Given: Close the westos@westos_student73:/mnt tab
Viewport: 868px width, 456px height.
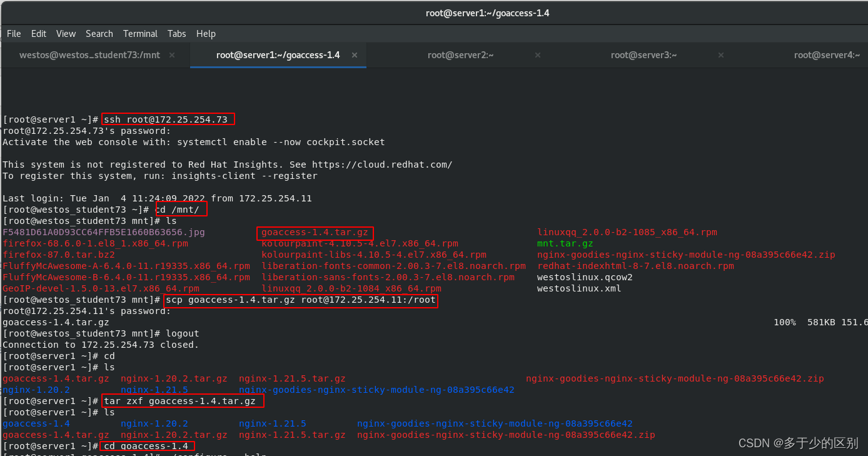Looking at the screenshot, I should [x=172, y=55].
